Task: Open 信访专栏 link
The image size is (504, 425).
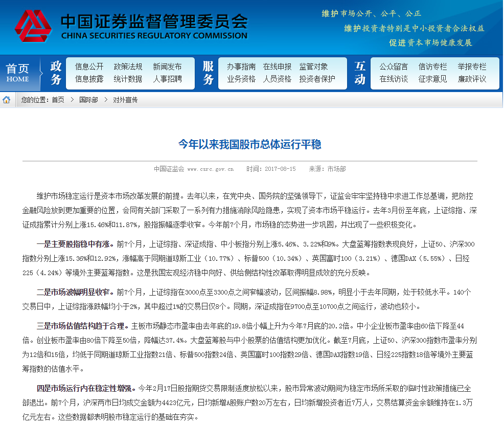Action: (x=432, y=66)
